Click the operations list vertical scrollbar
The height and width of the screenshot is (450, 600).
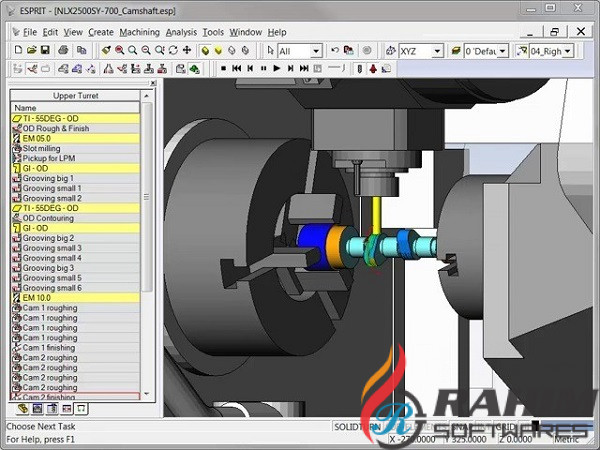click(x=147, y=197)
